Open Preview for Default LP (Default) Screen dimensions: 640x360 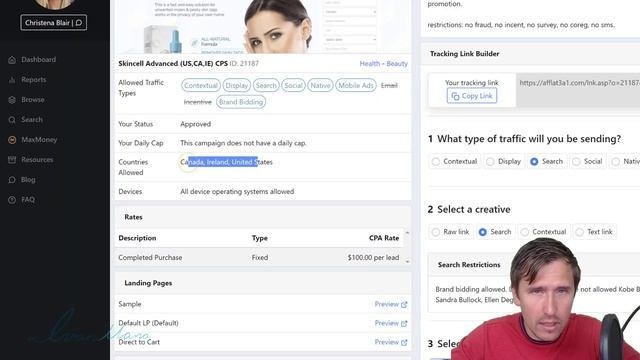[x=387, y=323]
